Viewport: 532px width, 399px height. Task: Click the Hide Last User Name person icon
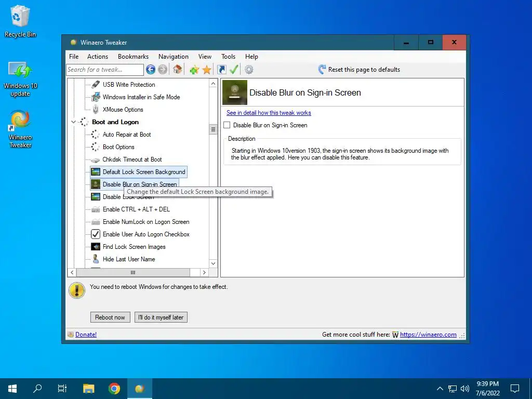point(96,259)
